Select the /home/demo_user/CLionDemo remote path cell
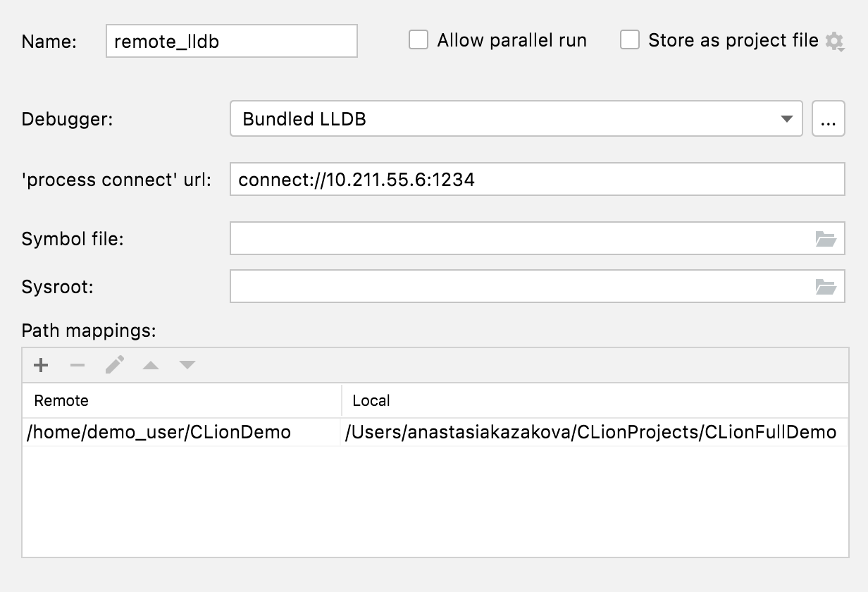Image resolution: width=868 pixels, height=592 pixels. [159, 432]
